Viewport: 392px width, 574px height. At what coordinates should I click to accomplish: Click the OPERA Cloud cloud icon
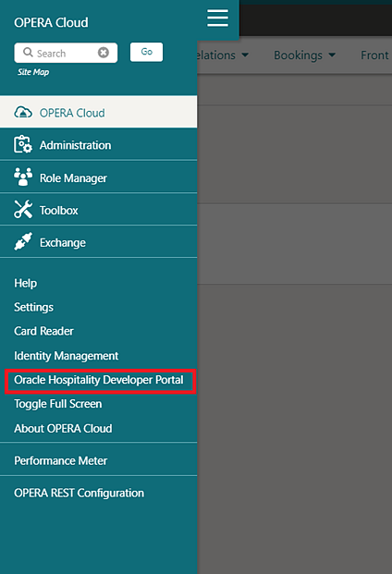click(x=23, y=112)
